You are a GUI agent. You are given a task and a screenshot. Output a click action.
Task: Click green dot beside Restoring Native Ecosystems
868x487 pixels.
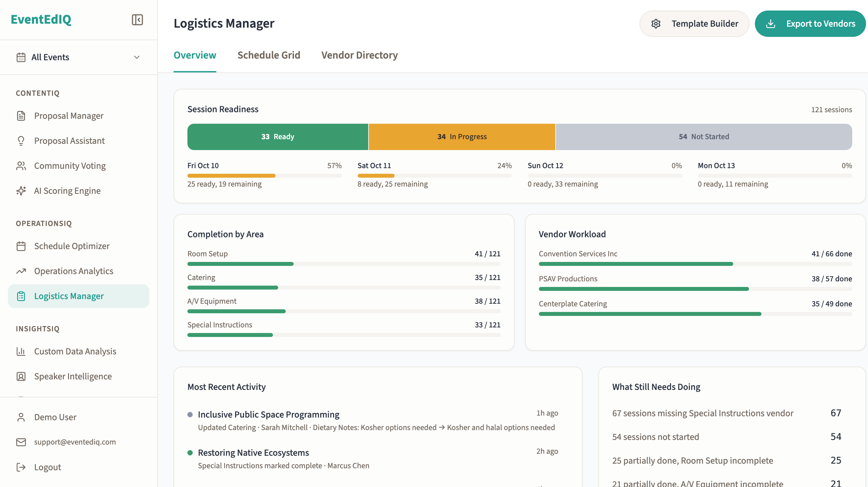pyautogui.click(x=190, y=452)
